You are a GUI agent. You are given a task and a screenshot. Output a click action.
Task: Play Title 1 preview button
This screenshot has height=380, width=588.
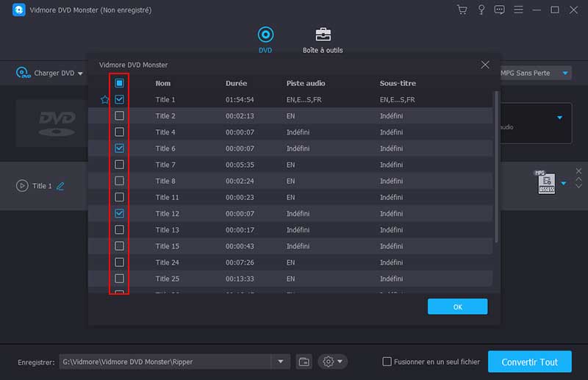[22, 186]
